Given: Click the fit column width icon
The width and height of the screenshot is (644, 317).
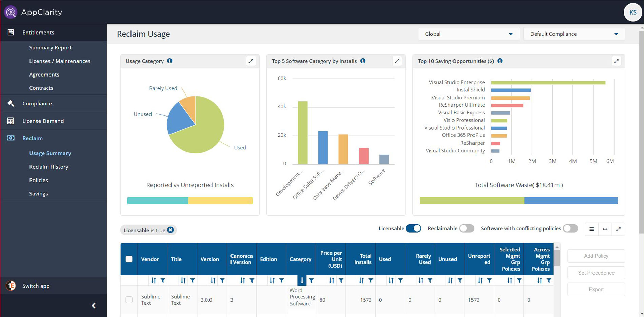Looking at the screenshot, I should click(605, 229).
